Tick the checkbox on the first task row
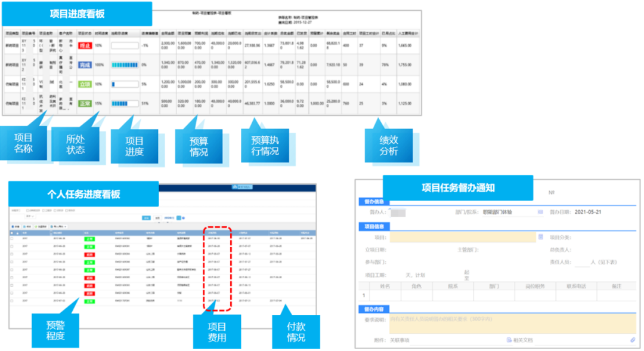Viewport: 644px width, 351px height. pos(13,238)
